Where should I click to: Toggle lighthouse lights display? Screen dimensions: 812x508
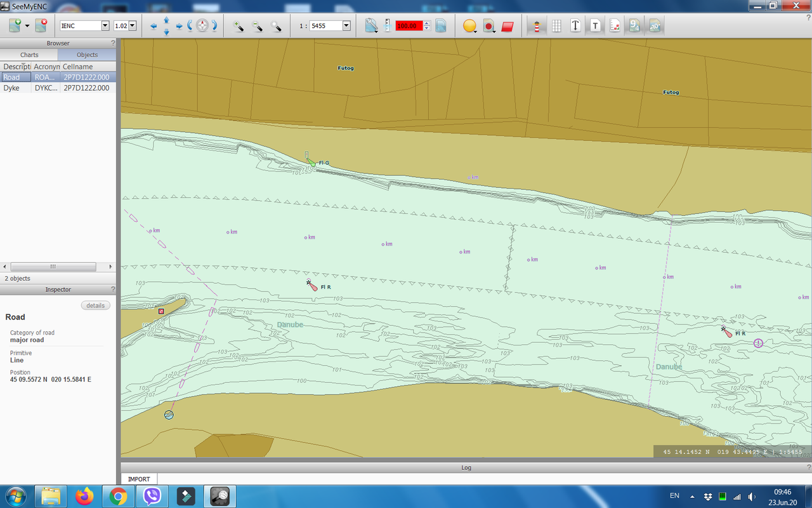tap(537, 26)
